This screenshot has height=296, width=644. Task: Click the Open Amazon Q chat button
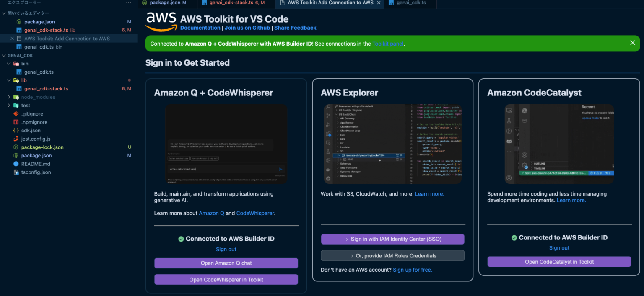tap(226, 263)
